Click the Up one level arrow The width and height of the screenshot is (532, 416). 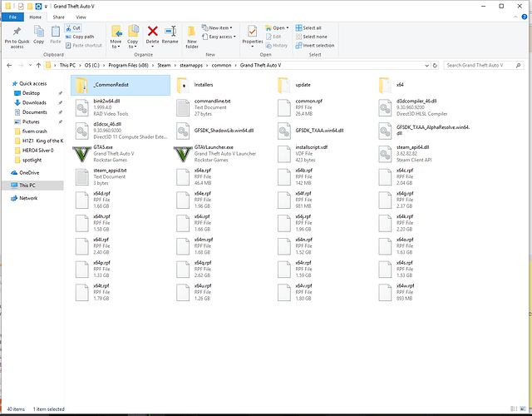38,65
